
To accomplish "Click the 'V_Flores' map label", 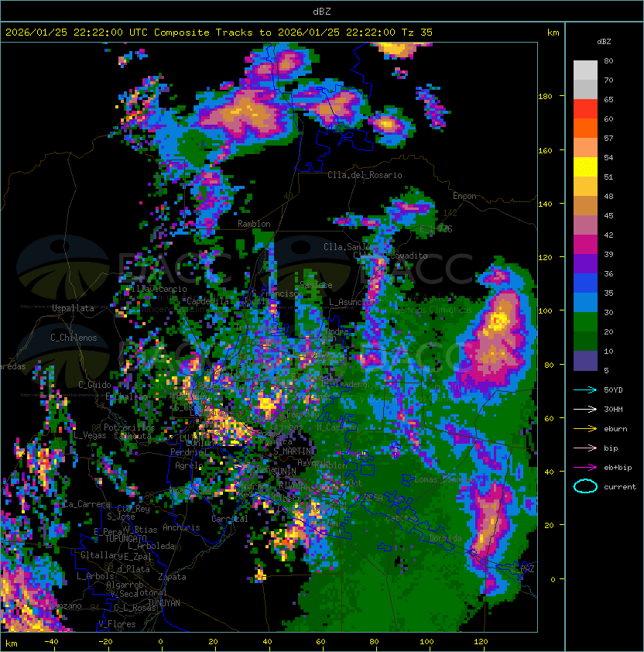I will pos(117,624).
